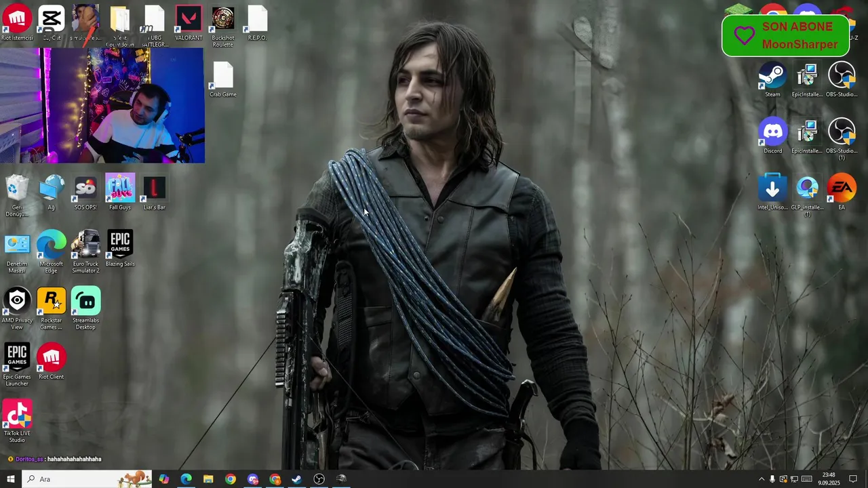The height and width of the screenshot is (488, 868).
Task: Open AMD Privacy View
Action: (x=17, y=309)
